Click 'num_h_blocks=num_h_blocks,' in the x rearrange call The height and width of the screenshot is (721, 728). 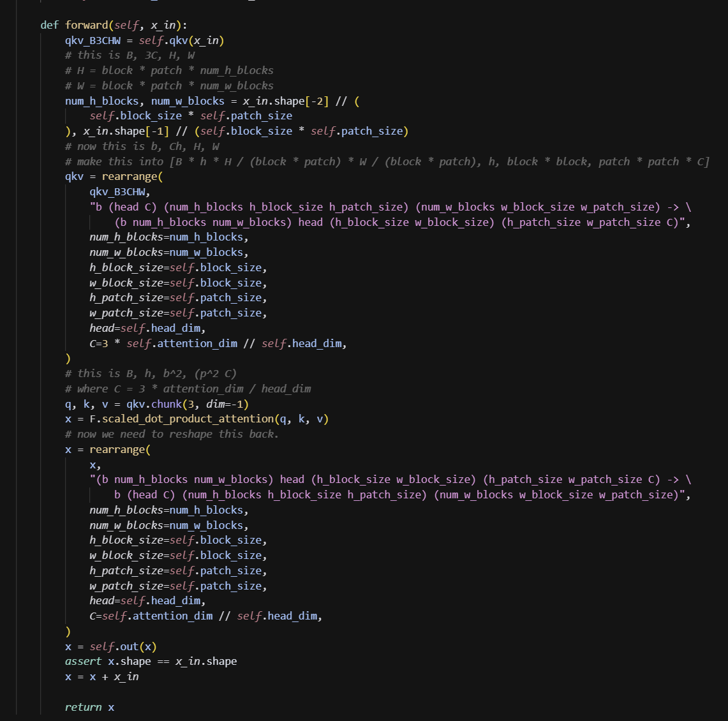point(169,510)
